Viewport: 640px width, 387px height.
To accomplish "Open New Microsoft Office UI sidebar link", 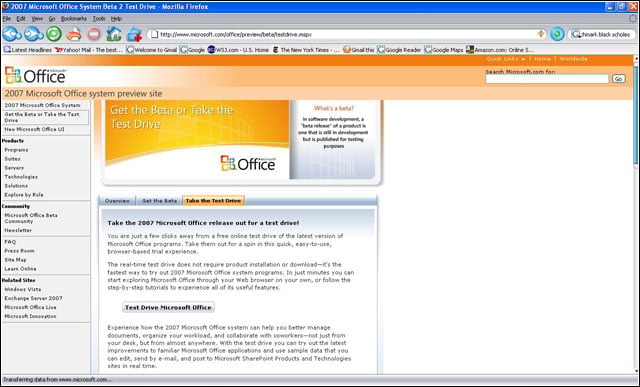I will tap(34, 129).
